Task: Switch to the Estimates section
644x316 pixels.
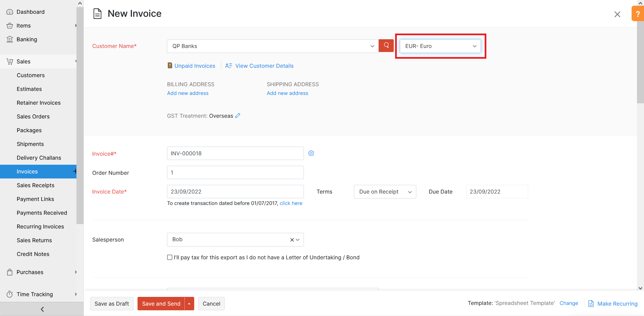Action: [x=29, y=89]
